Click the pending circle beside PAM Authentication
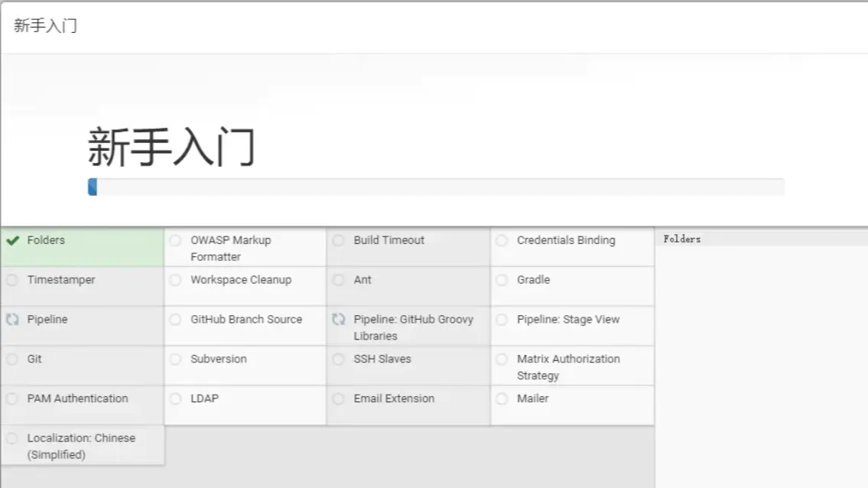Screen dimensions: 868x488 pyautogui.click(x=12, y=399)
